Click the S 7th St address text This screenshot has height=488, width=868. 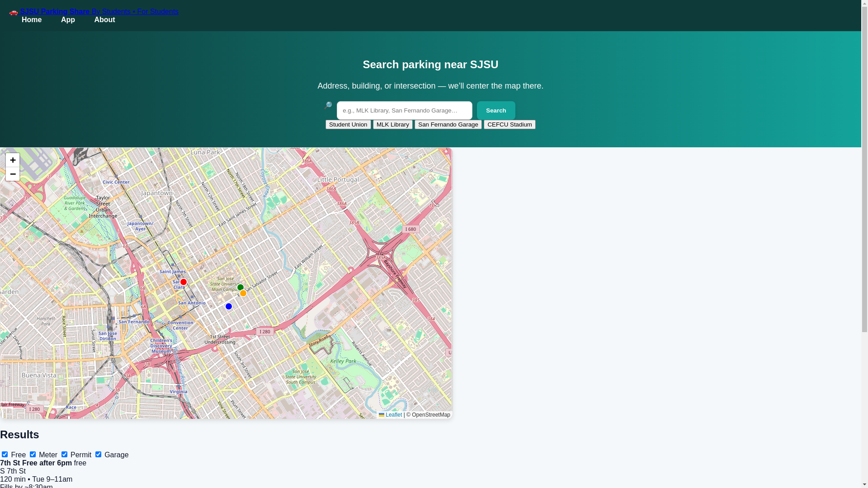pos(13,471)
